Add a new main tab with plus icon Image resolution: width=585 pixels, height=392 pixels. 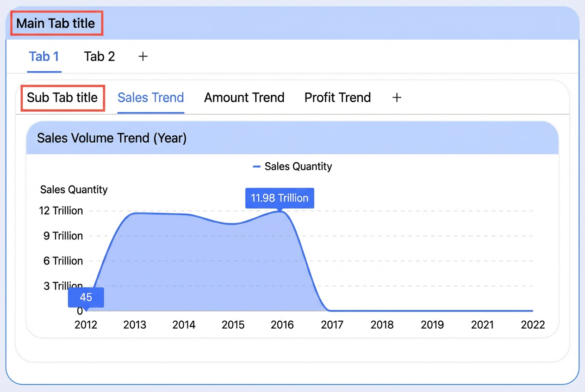(143, 56)
